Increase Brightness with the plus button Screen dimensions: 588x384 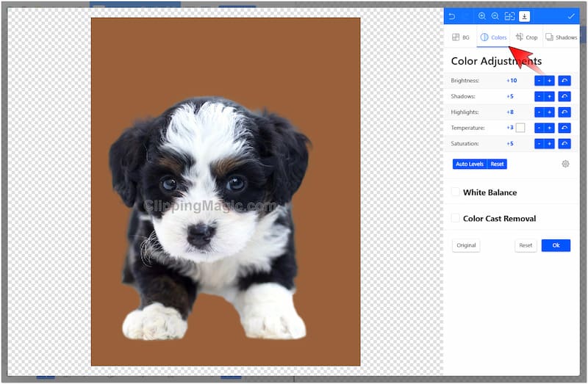click(x=549, y=81)
